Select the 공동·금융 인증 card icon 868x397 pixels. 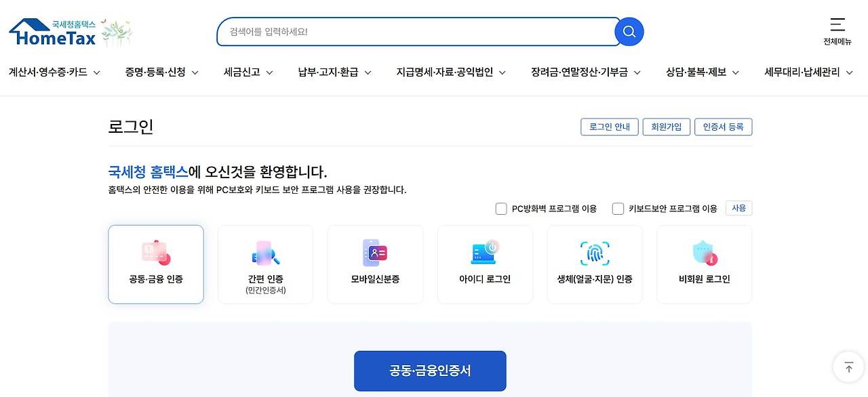pyautogui.click(x=156, y=253)
